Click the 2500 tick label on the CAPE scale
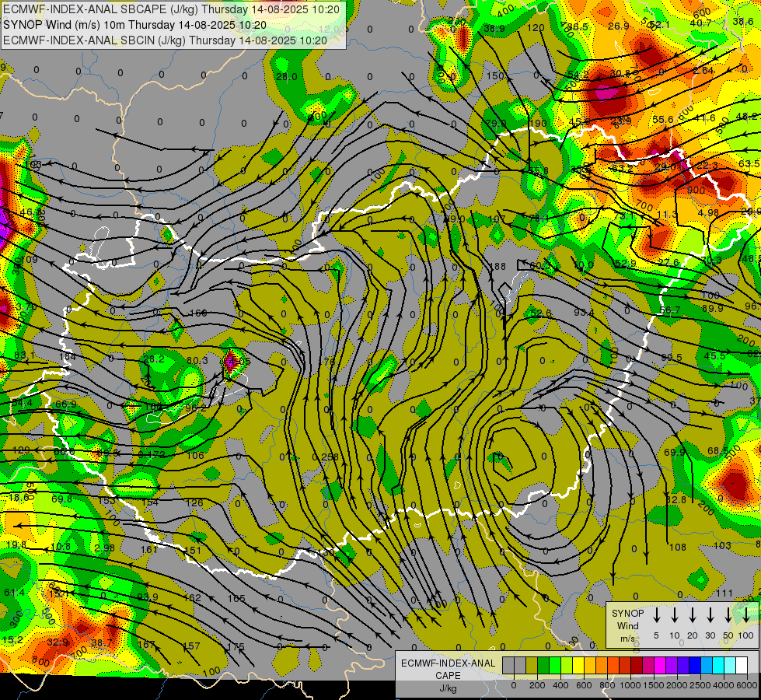The height and width of the screenshot is (700, 761). (700, 685)
